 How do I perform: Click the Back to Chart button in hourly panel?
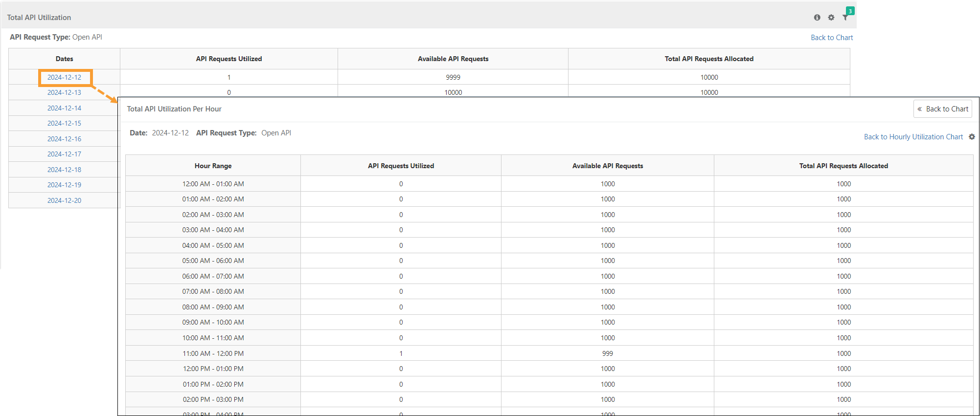tap(942, 109)
